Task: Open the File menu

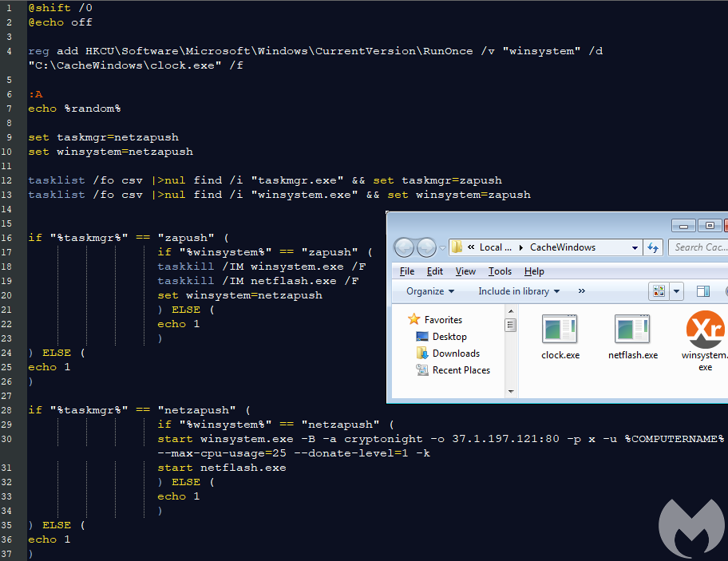Action: tap(407, 271)
